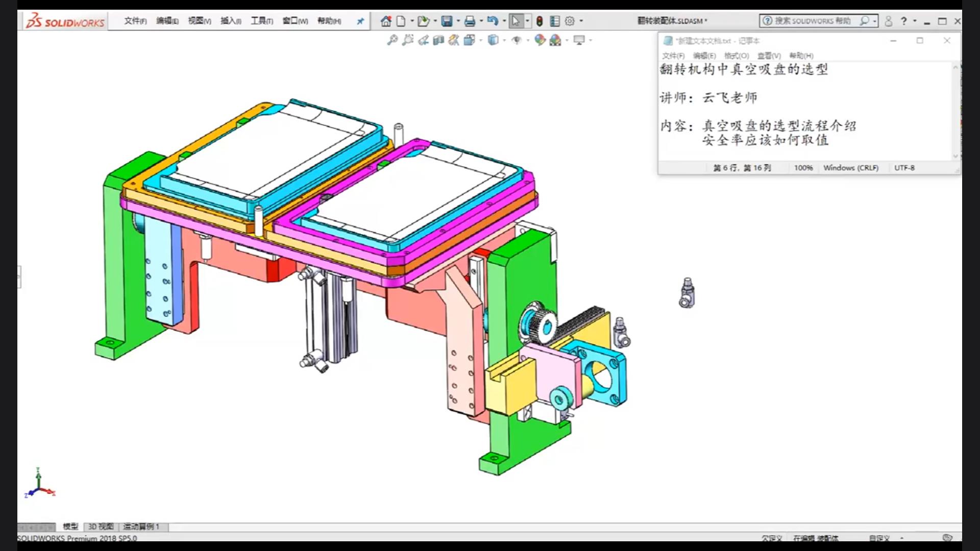Click the Previous View icon

[423, 40]
